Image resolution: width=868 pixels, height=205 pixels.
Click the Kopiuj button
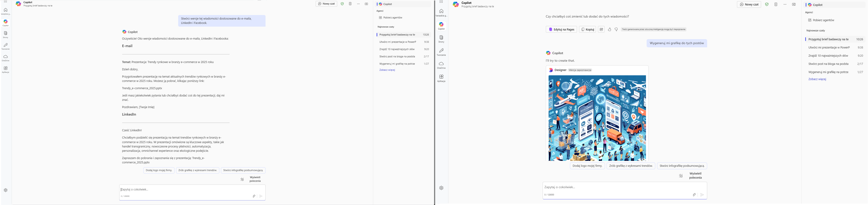(587, 29)
